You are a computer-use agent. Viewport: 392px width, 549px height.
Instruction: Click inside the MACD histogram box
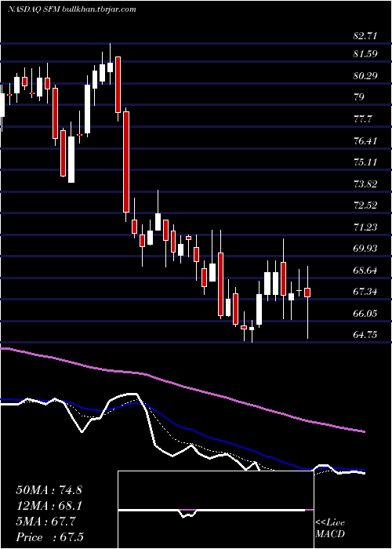[x=216, y=510]
